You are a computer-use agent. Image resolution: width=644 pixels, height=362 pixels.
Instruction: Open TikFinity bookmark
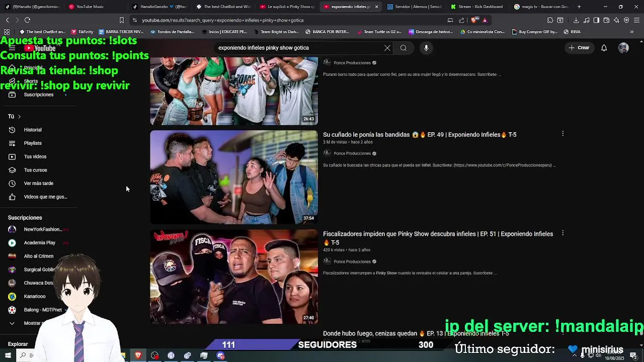point(82,32)
